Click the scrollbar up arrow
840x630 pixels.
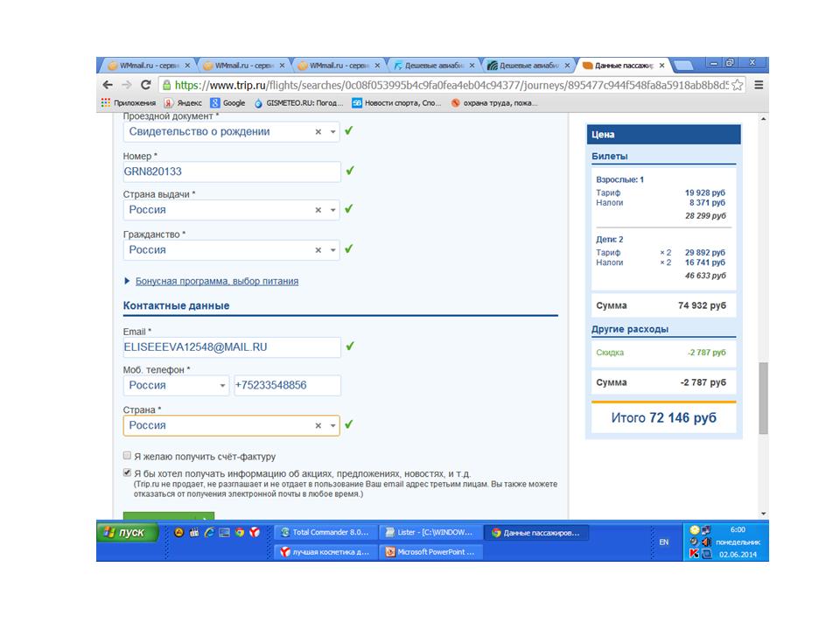(x=763, y=119)
